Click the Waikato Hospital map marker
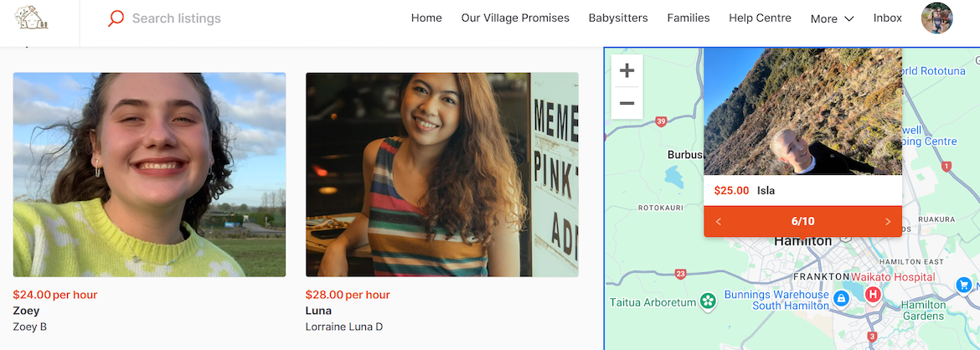The image size is (980, 350). (873, 295)
